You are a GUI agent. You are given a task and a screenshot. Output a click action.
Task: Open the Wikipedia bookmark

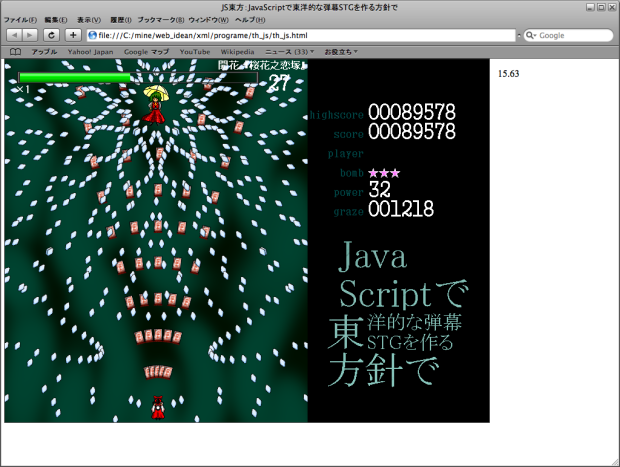[237, 52]
